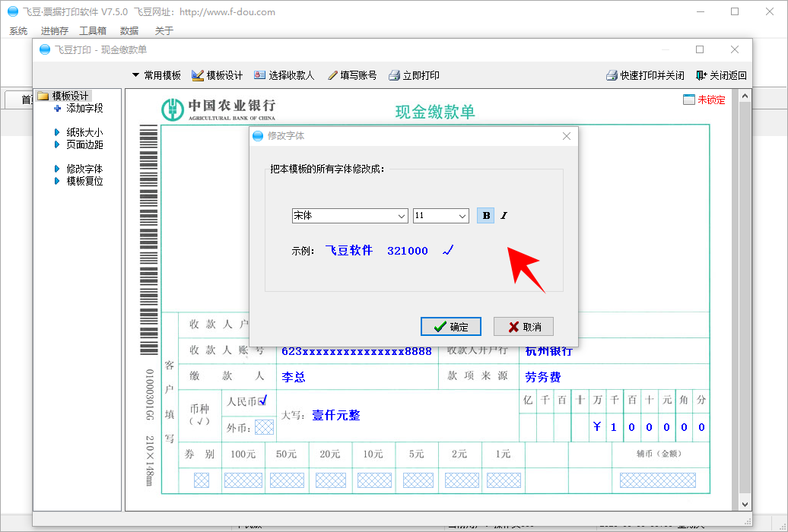Click the hatched field under 10元

[374, 480]
